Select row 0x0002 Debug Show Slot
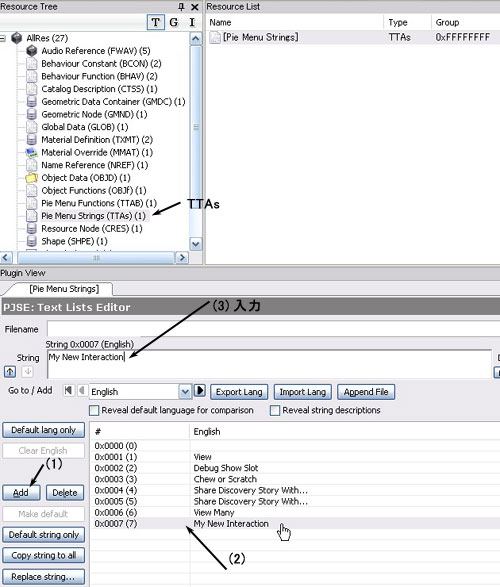This screenshot has width=500, height=587. tap(296, 468)
